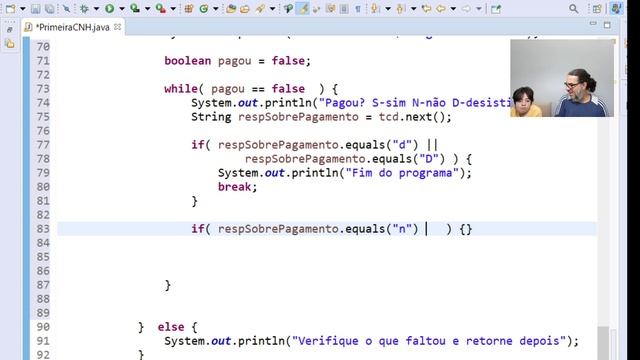Expand the External Tools dropdown arrow
Screen dimensions: 640x360
[x=173, y=9]
